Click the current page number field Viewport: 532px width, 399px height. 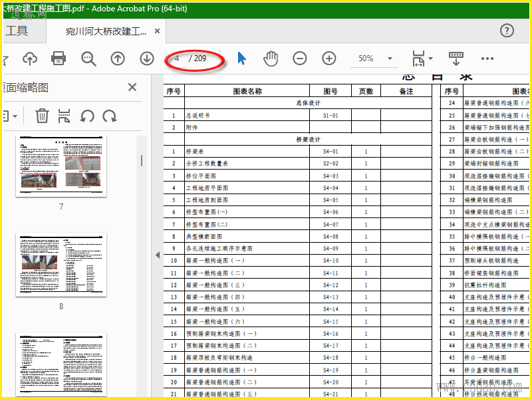click(x=178, y=59)
